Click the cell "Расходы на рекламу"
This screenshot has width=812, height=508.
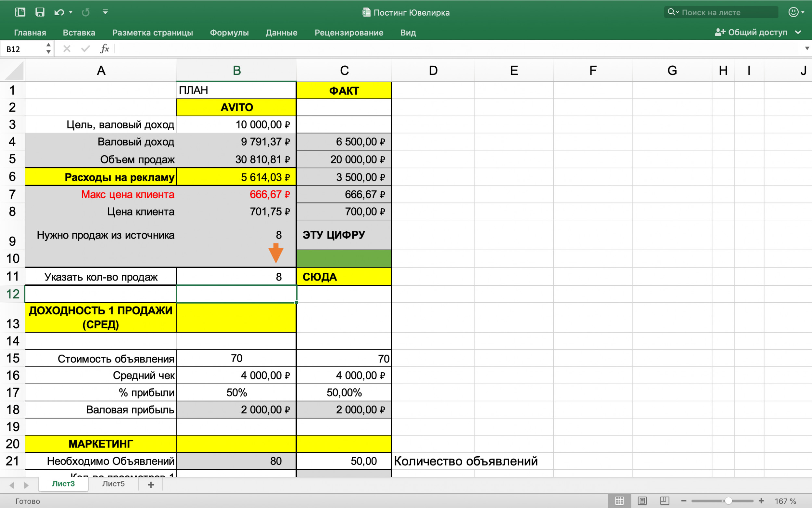pyautogui.click(x=101, y=177)
